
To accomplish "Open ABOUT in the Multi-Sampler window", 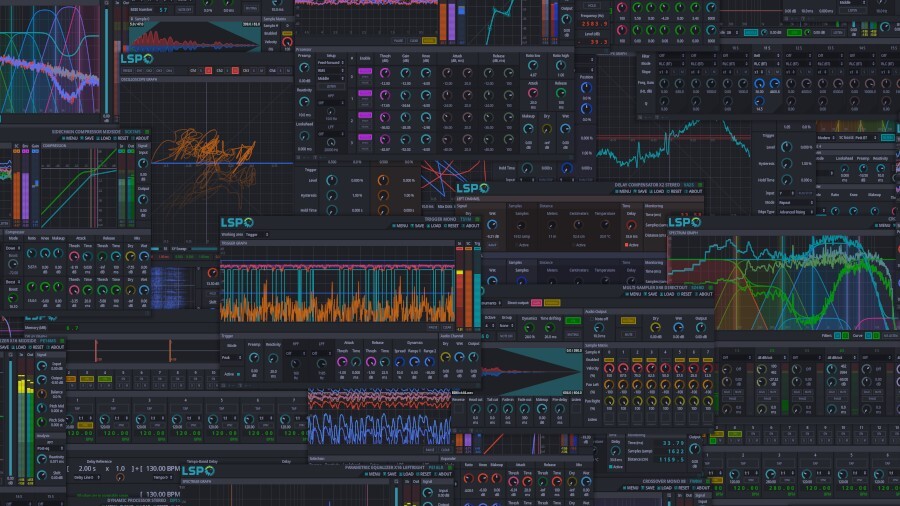I will (704, 294).
